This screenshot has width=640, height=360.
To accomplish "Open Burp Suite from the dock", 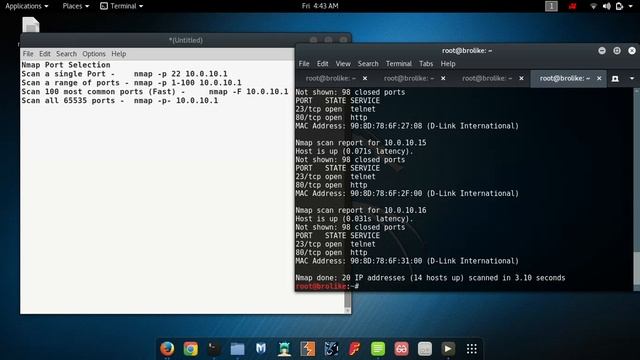I will click(308, 349).
